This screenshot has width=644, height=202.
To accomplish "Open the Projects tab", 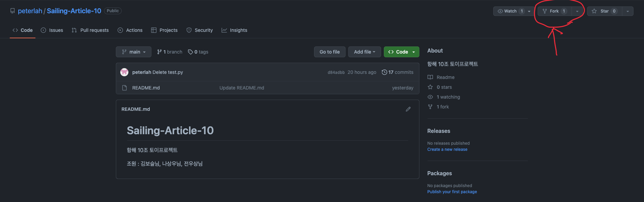I will point(164,30).
